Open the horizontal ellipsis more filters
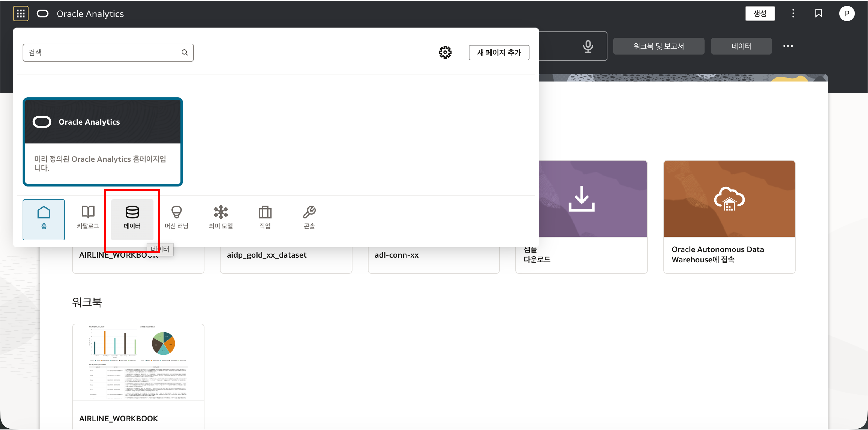This screenshot has height=430, width=868. coord(788,46)
